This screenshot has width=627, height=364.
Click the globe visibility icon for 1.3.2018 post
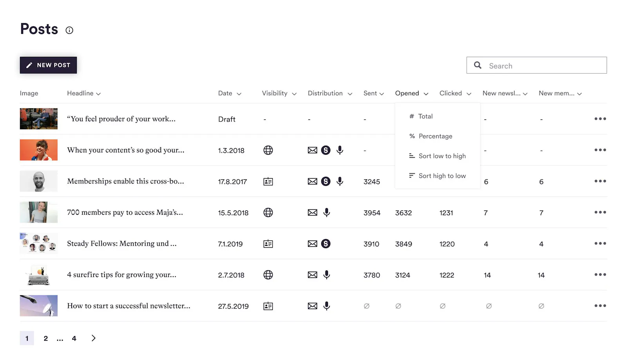pyautogui.click(x=268, y=150)
